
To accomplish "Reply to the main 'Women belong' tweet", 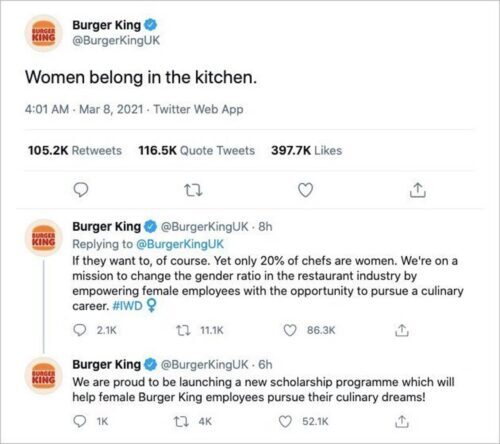I will coord(81,190).
